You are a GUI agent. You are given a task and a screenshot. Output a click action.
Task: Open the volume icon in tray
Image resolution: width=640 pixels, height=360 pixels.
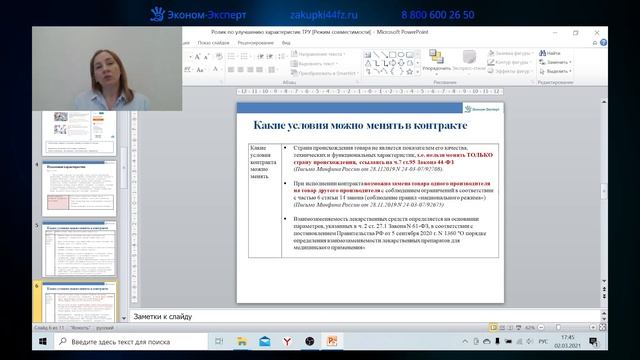(530, 341)
